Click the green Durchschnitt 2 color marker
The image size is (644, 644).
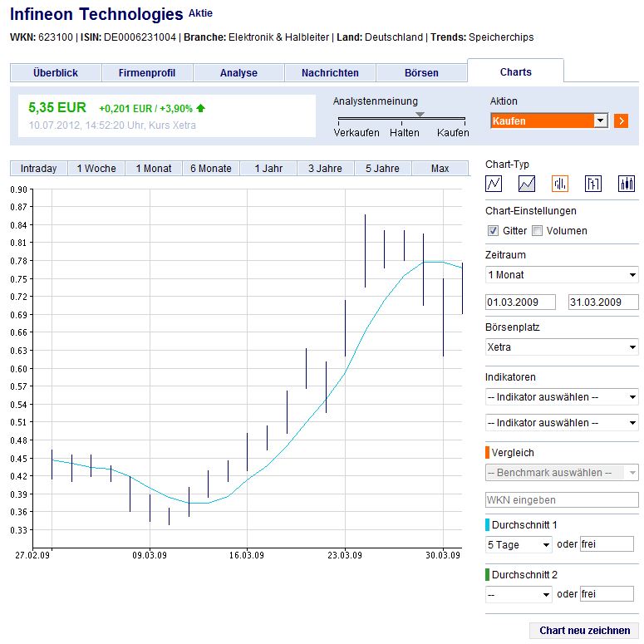pos(487,574)
